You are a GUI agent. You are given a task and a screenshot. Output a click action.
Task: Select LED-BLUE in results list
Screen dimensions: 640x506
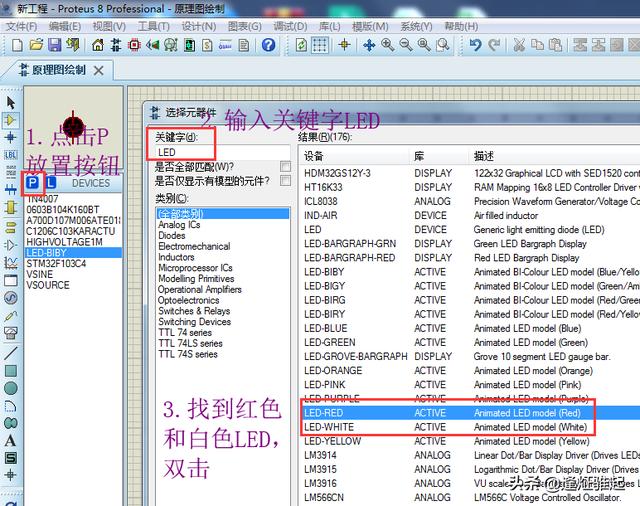(x=469, y=328)
